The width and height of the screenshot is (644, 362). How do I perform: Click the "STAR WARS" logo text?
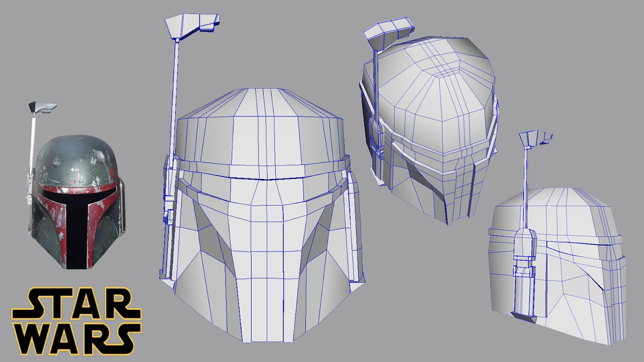pos(77,322)
